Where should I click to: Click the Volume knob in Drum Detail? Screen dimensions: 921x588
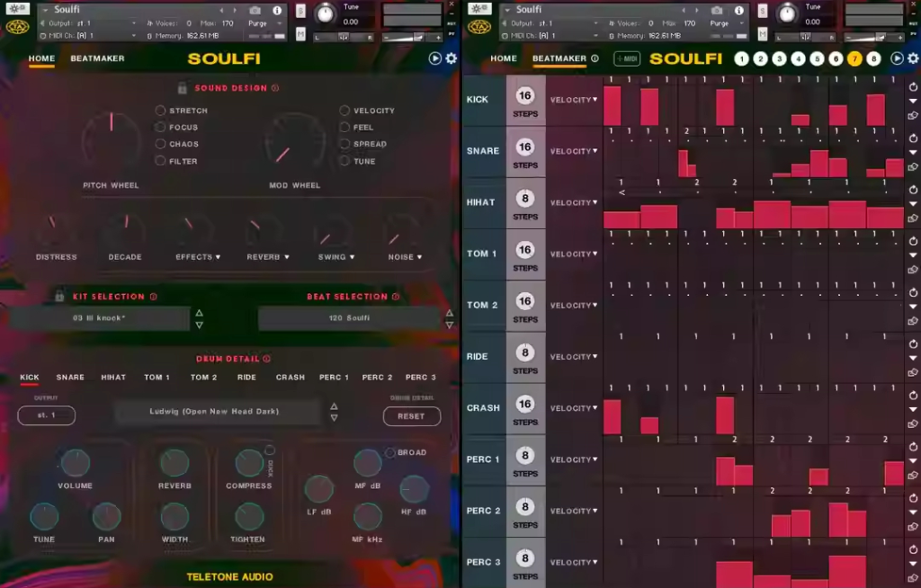pos(76,463)
